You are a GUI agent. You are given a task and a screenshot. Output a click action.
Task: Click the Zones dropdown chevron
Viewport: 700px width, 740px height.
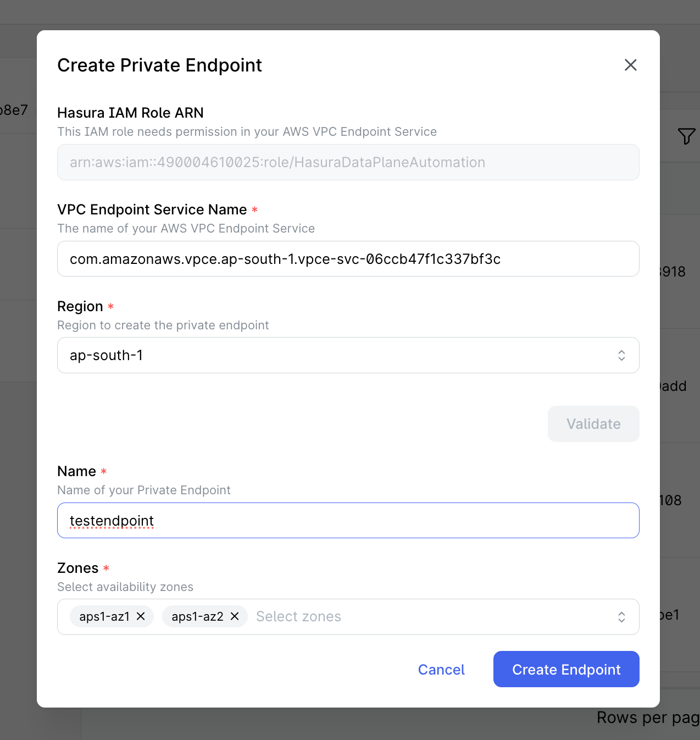click(x=621, y=617)
